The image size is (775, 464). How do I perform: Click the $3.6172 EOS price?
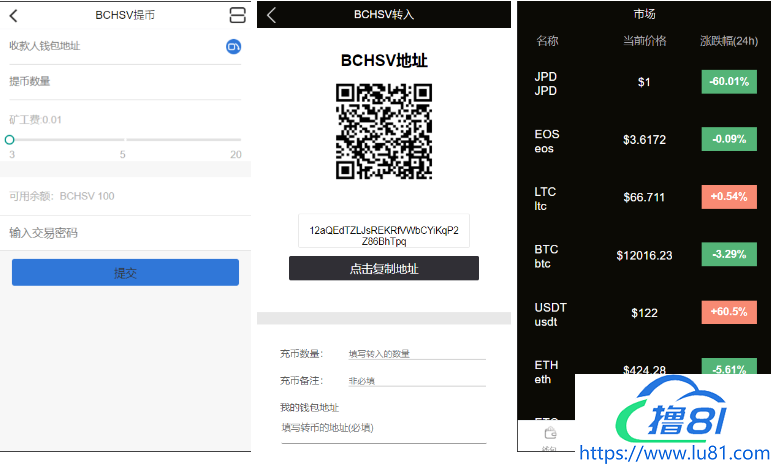644,140
